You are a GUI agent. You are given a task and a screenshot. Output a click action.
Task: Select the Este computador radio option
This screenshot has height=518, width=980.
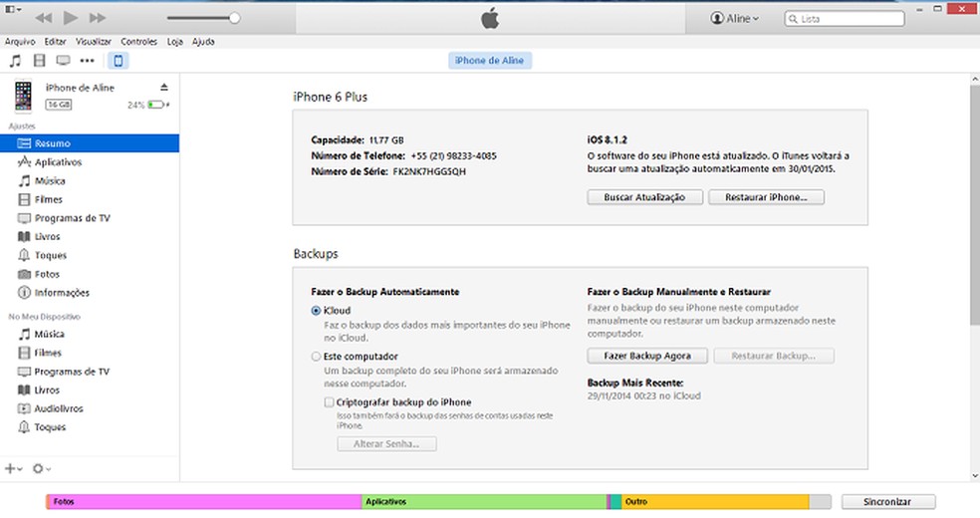point(317,356)
